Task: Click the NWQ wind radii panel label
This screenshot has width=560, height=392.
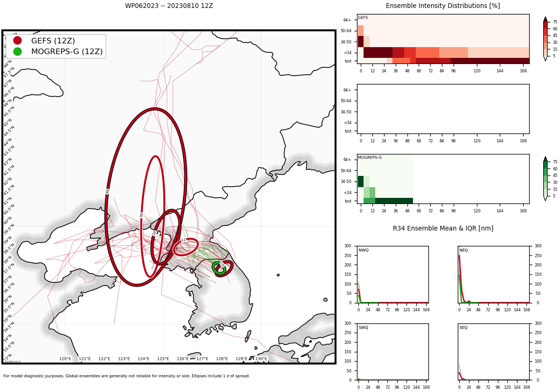Action: pyautogui.click(x=364, y=250)
